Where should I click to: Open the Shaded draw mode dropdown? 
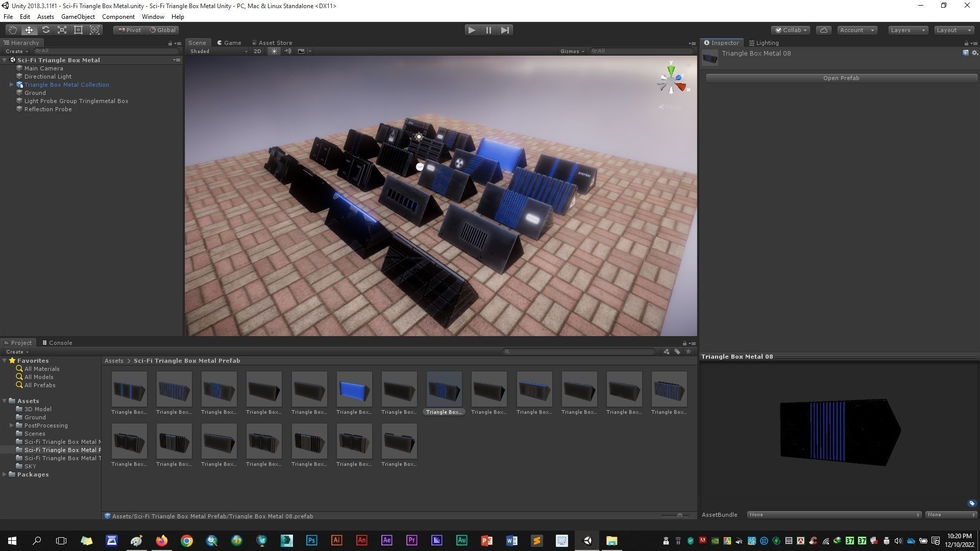coord(218,51)
